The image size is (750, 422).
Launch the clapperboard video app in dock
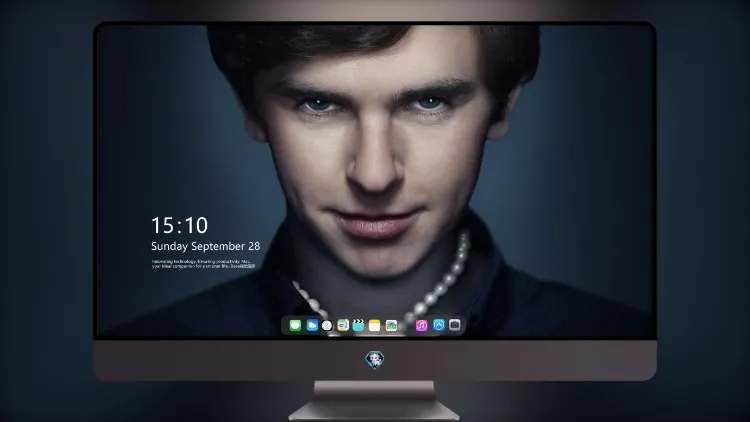click(x=358, y=325)
